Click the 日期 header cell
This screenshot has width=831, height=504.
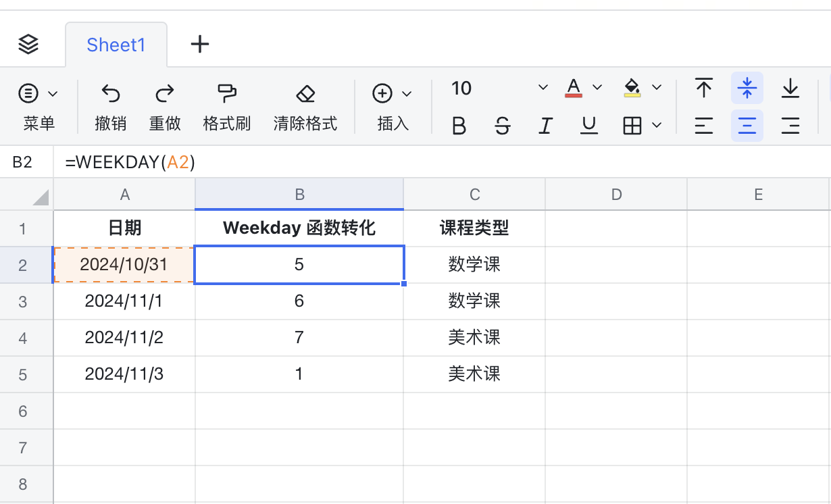click(x=124, y=228)
